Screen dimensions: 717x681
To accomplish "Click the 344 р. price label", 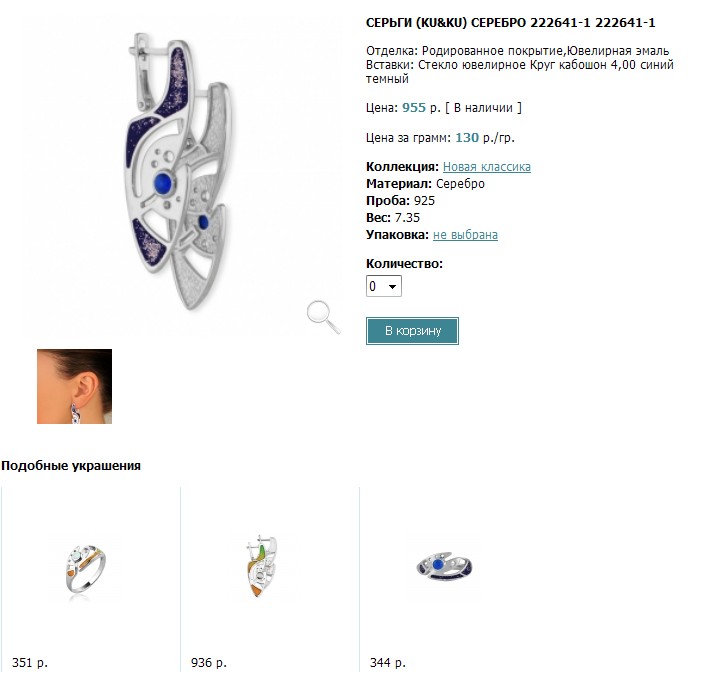I will [x=388, y=662].
